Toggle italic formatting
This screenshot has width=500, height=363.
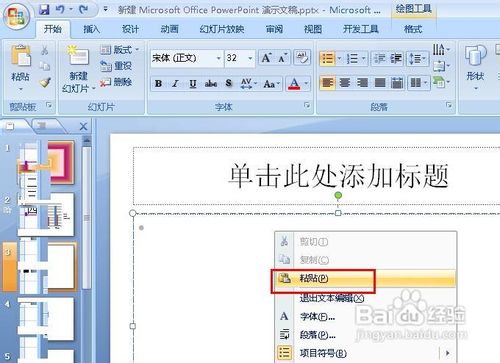[175, 83]
